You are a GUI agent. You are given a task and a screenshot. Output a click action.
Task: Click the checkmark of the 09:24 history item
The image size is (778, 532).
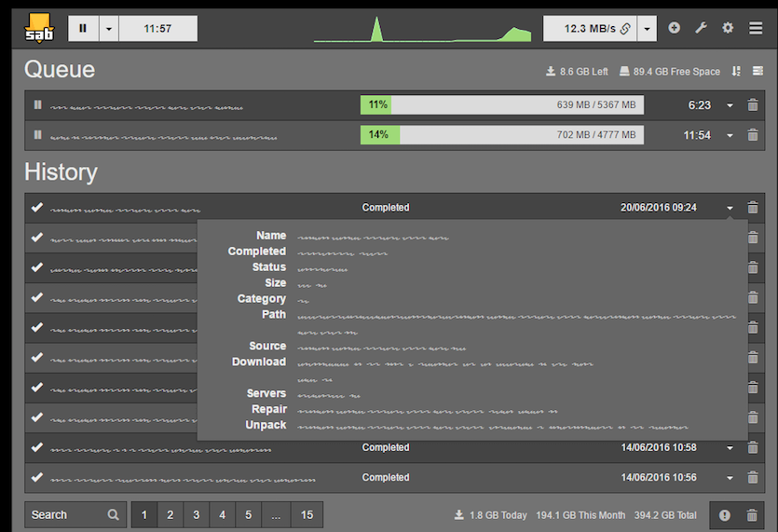pyautogui.click(x=37, y=207)
